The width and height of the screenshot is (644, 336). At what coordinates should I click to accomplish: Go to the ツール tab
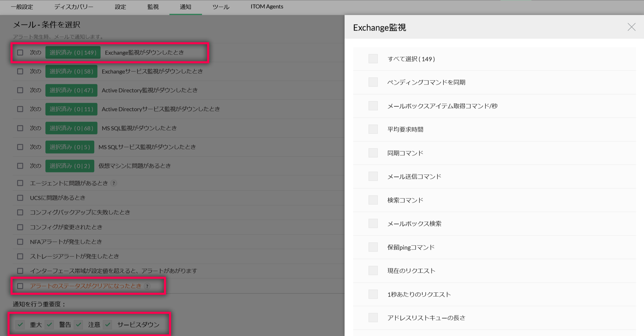point(221,7)
